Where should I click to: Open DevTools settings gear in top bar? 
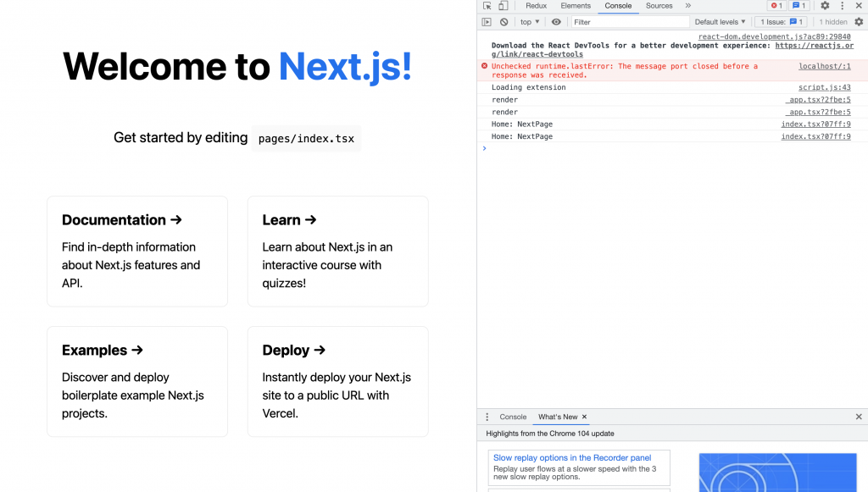(825, 6)
